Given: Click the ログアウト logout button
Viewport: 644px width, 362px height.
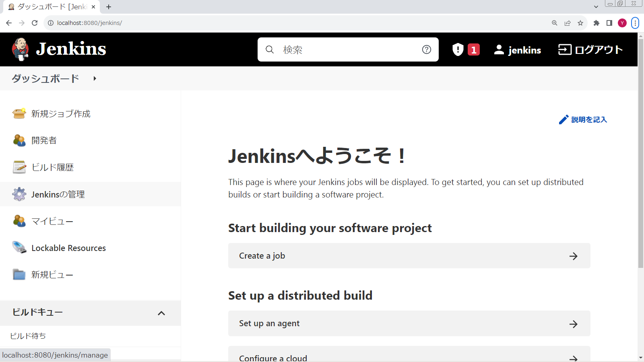Looking at the screenshot, I should [x=590, y=49].
